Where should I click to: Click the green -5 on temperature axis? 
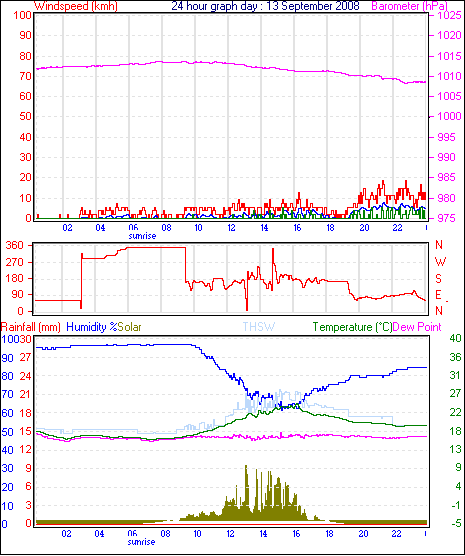point(455,523)
